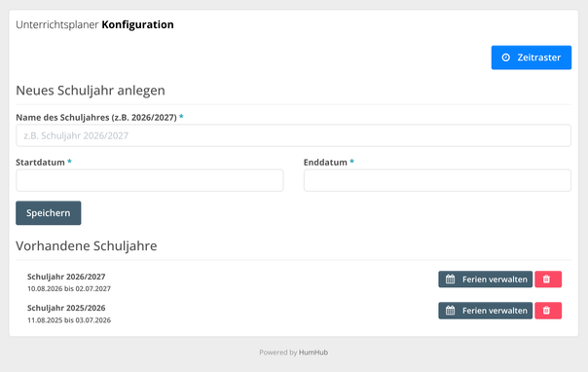Delete Schuljahr 2026/2027 with trash icon
Image resolution: width=588 pixels, height=372 pixels.
tap(548, 279)
